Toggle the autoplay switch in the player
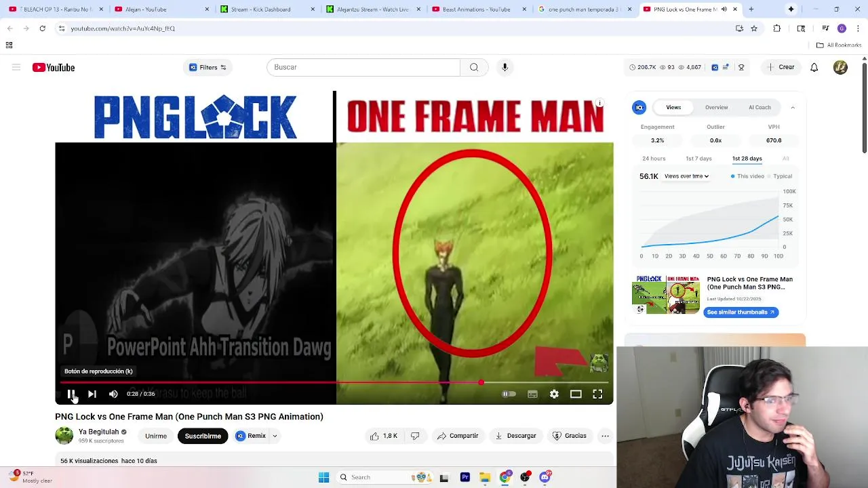 point(509,394)
